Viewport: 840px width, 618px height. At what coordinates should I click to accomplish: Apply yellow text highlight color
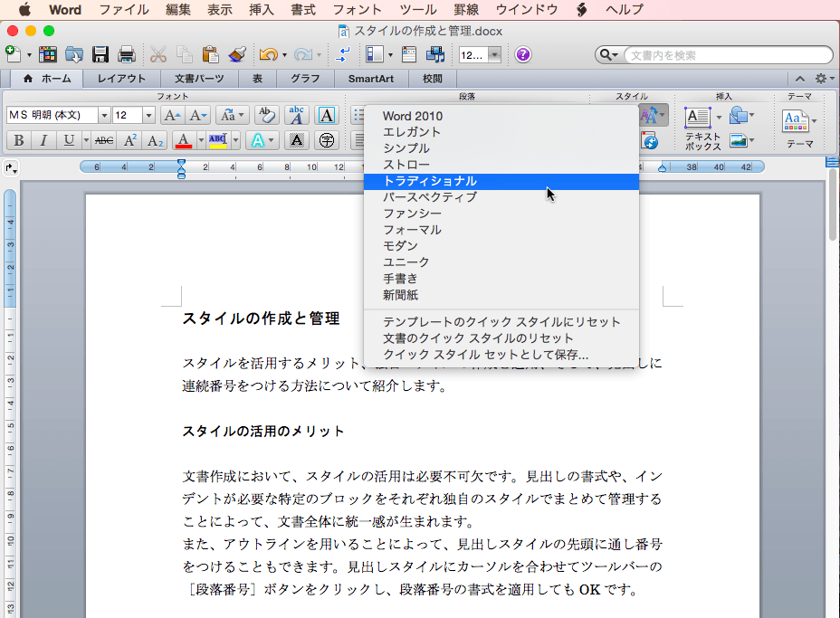coord(217,140)
